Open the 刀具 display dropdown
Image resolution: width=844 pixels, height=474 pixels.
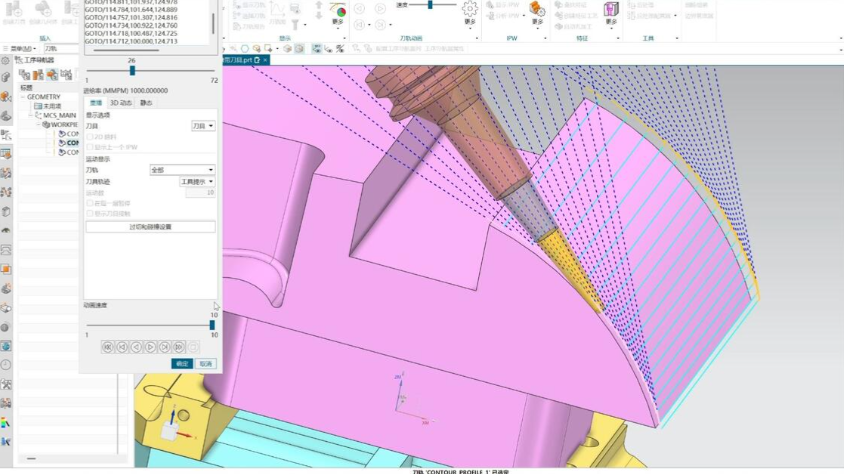click(x=203, y=126)
